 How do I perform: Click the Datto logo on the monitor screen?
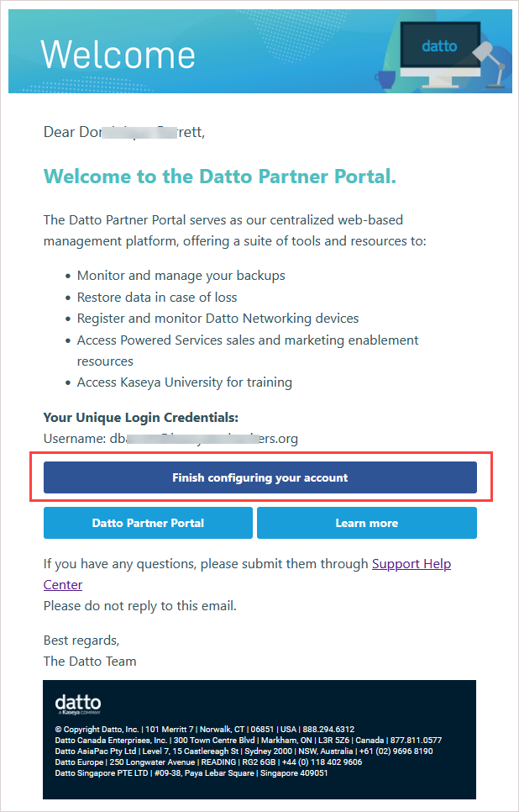(x=440, y=46)
